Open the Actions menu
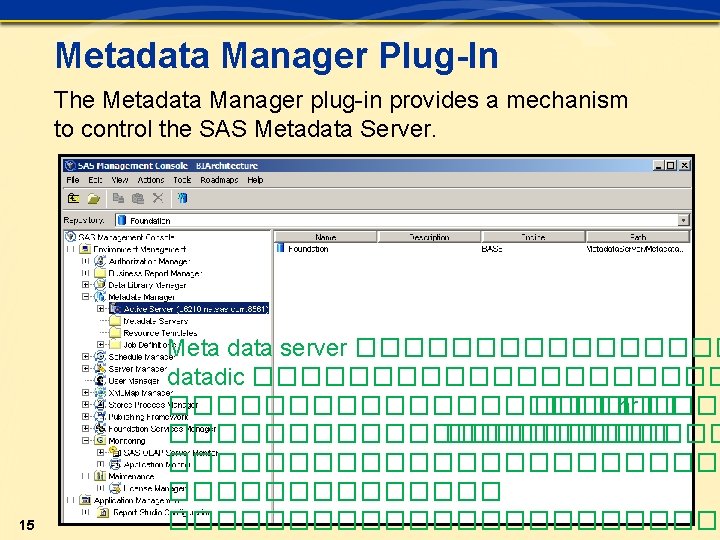720x540 pixels. point(151,180)
